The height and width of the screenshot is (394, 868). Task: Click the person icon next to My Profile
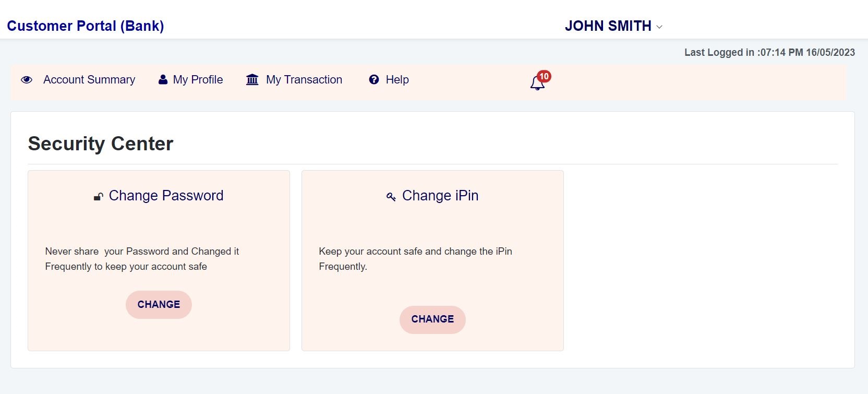click(x=163, y=80)
